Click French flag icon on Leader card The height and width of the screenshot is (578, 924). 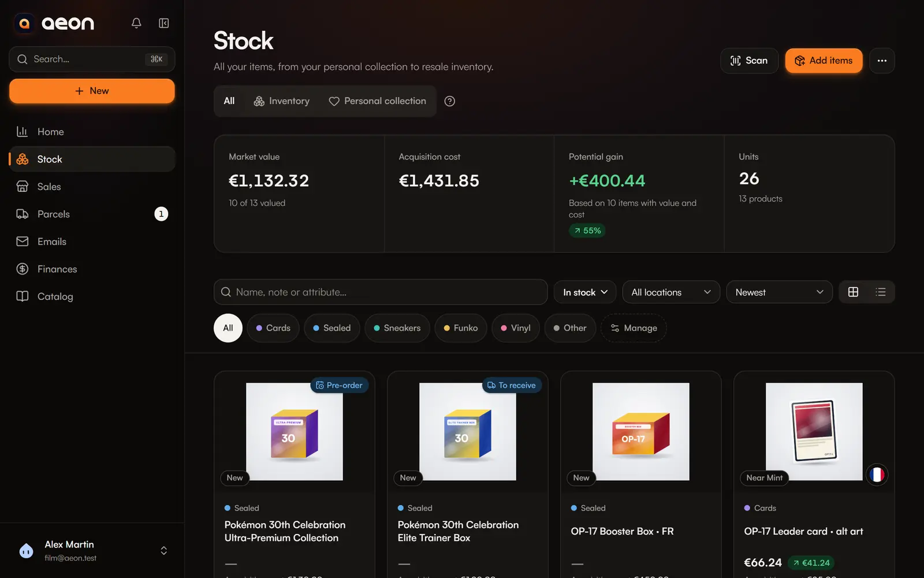pyautogui.click(x=877, y=475)
